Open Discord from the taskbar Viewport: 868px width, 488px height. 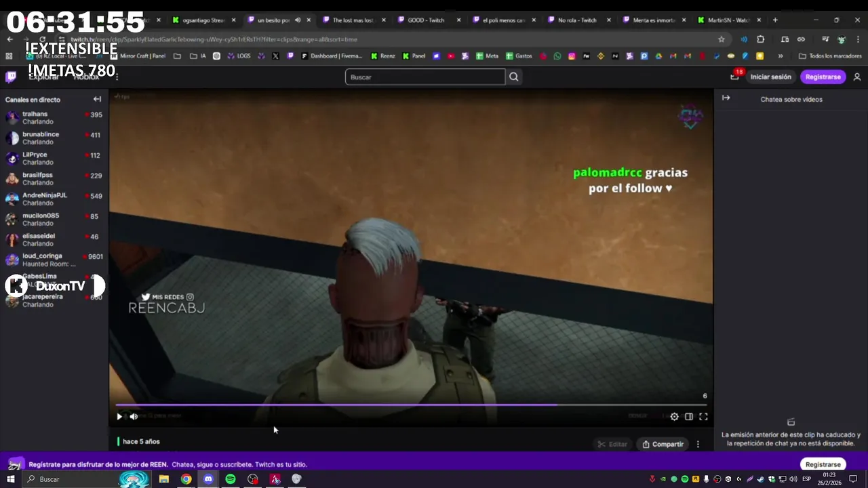pos(208,479)
